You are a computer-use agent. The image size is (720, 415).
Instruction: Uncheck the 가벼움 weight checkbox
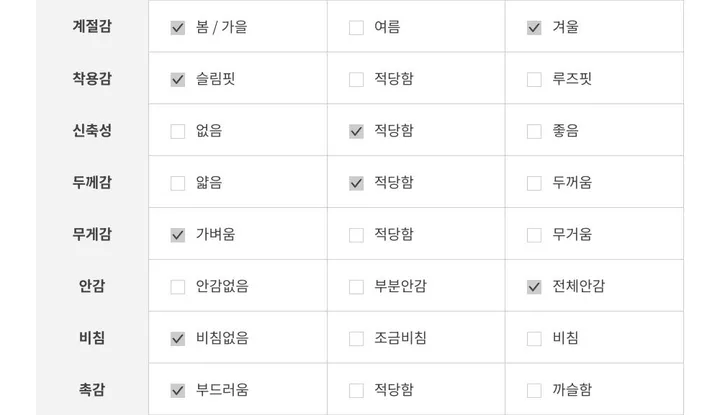(178, 235)
